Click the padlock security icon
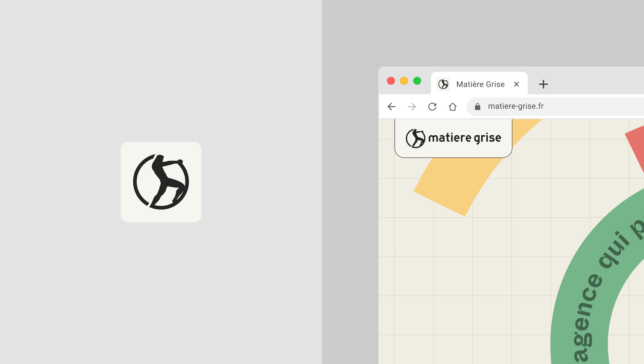Screen dimensions: 644x364 [x=478, y=107]
